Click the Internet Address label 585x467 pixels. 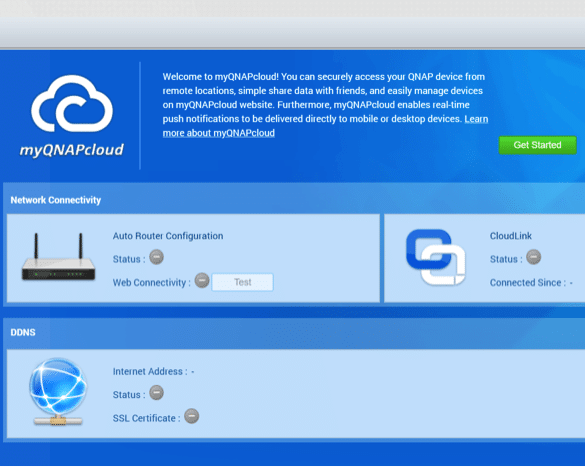click(150, 372)
